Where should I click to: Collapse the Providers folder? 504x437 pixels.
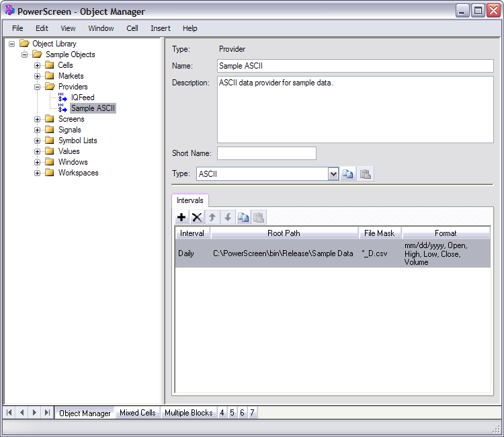(x=38, y=87)
